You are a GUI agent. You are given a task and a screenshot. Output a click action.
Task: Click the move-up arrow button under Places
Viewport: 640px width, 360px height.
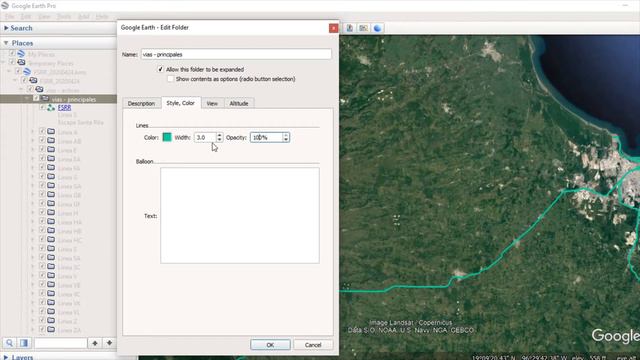(95, 343)
